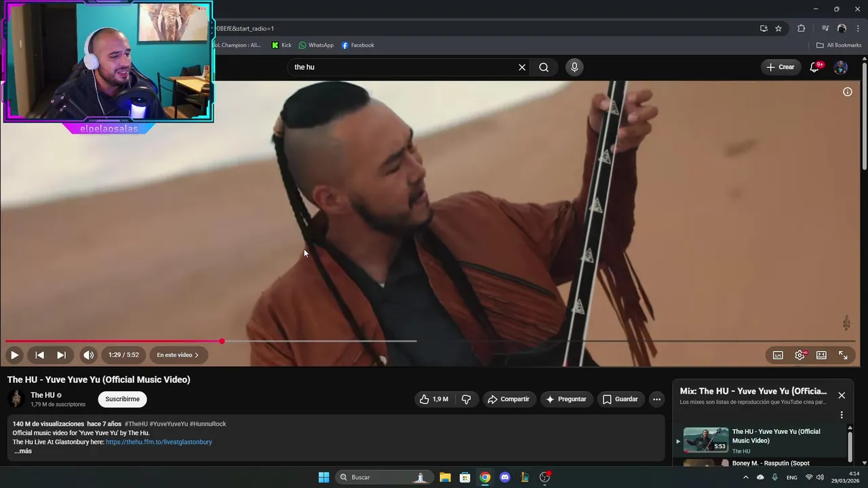
Task: Dislike the video
Action: pyautogui.click(x=467, y=399)
